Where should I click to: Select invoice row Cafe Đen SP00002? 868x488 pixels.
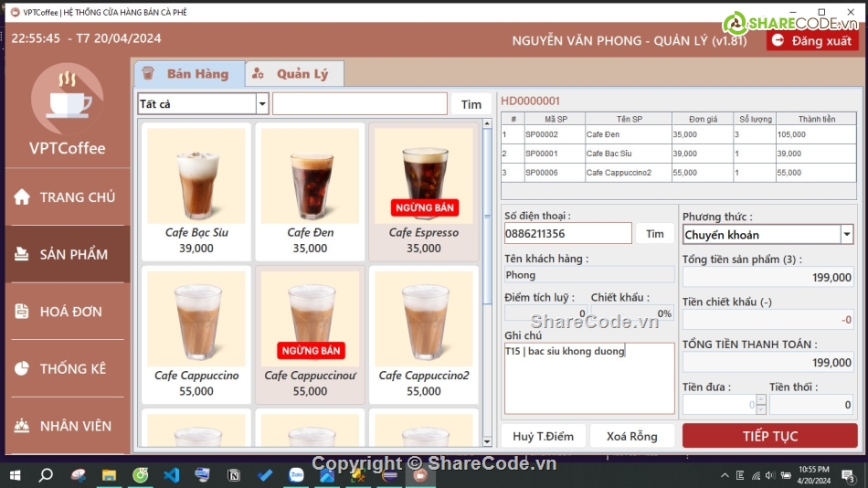(x=679, y=134)
